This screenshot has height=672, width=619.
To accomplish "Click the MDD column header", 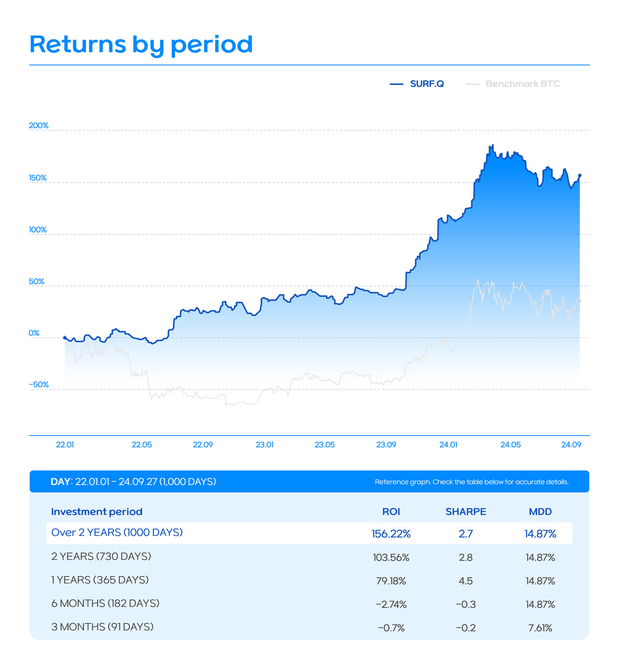I will (540, 511).
